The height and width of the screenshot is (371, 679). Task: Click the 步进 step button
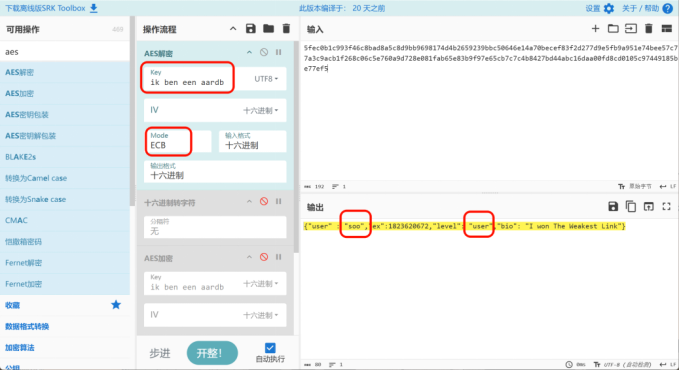coord(160,353)
